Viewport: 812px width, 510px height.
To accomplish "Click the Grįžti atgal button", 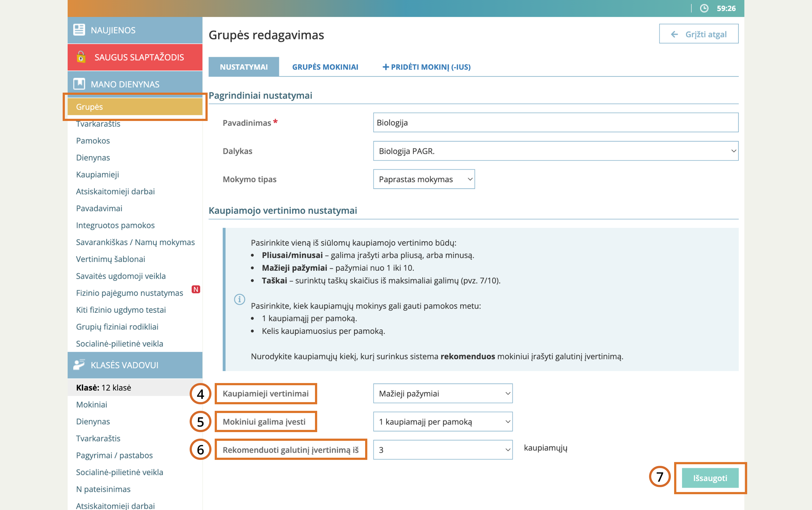I will (698, 34).
